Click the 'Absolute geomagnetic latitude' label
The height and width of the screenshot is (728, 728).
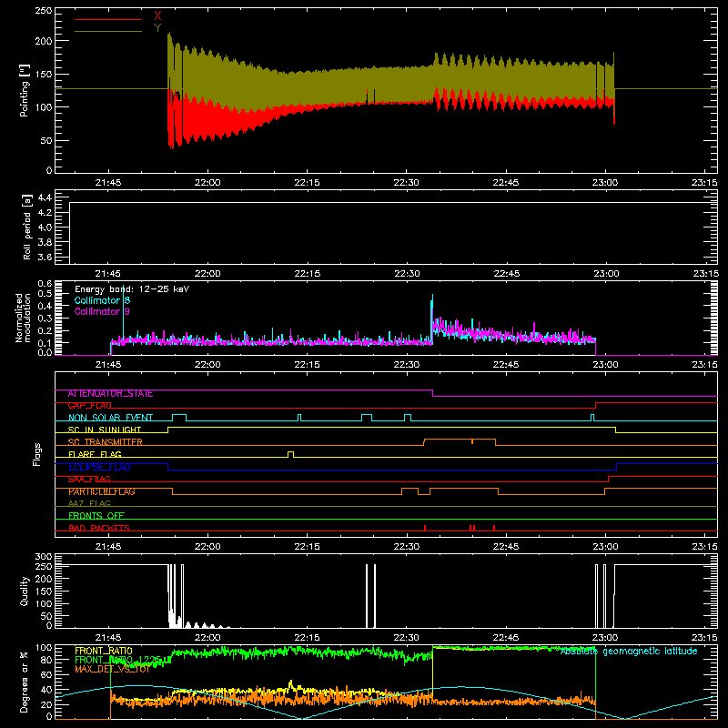pyautogui.click(x=629, y=652)
